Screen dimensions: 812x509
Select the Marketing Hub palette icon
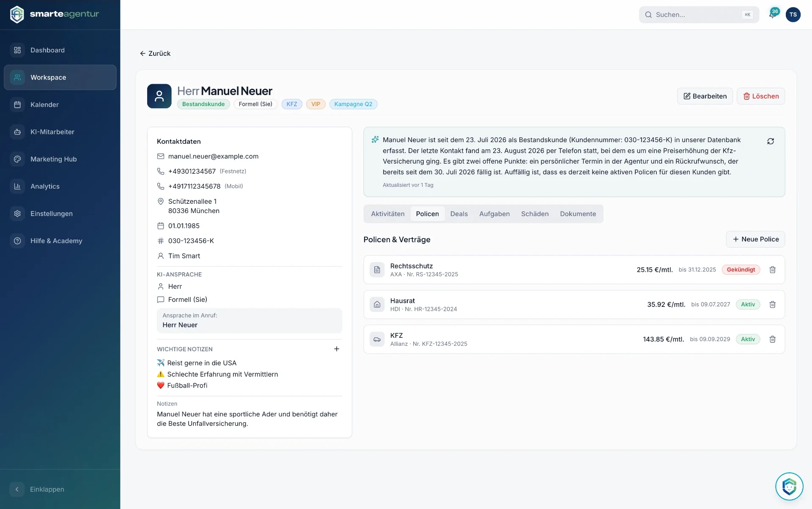(x=17, y=159)
